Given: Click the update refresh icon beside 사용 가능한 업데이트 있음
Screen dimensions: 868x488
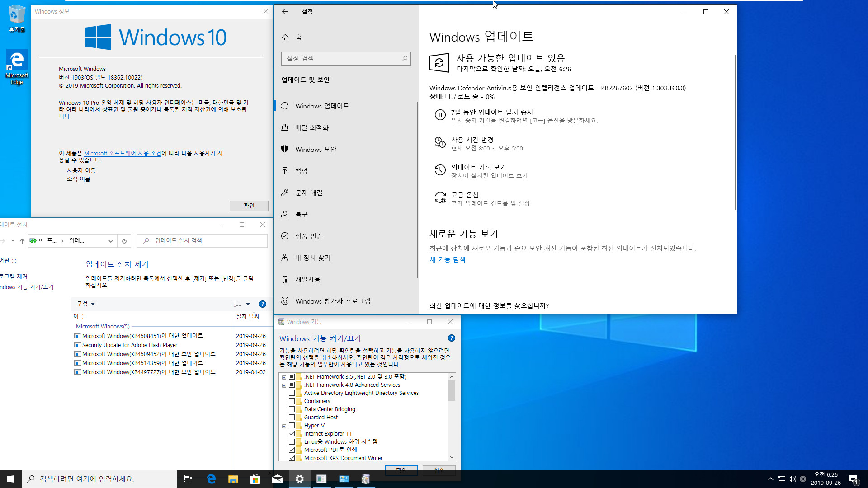Looking at the screenshot, I should [439, 63].
